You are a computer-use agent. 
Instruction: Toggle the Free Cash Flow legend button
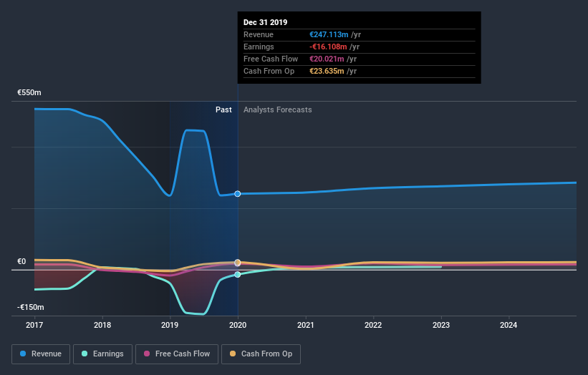[177, 354]
